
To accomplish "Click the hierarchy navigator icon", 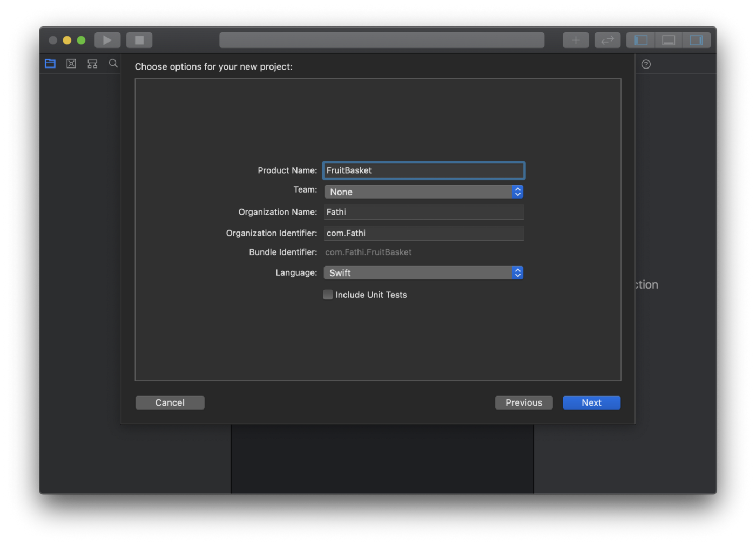I will coord(92,63).
